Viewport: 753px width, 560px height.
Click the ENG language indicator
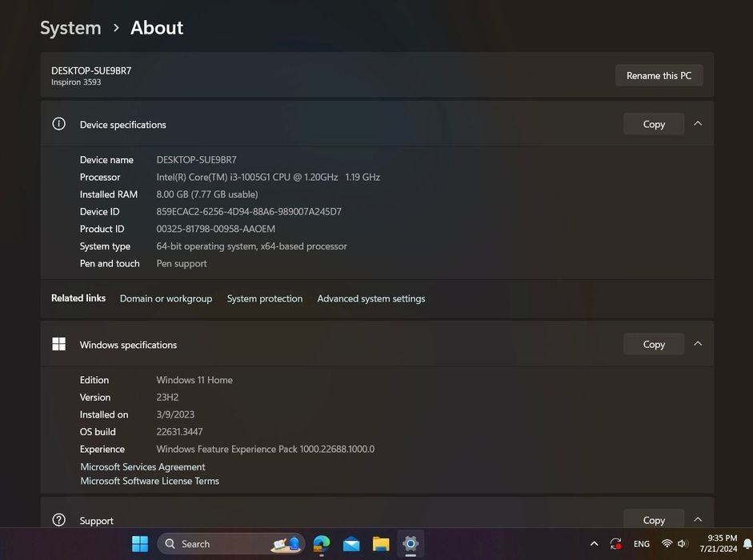pyautogui.click(x=642, y=544)
